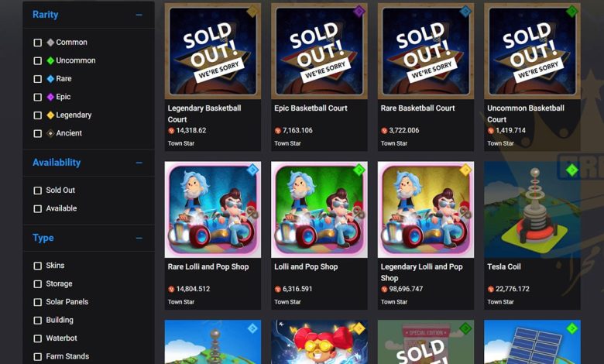
Task: Collapse the Availability filter section
Action: pos(139,163)
